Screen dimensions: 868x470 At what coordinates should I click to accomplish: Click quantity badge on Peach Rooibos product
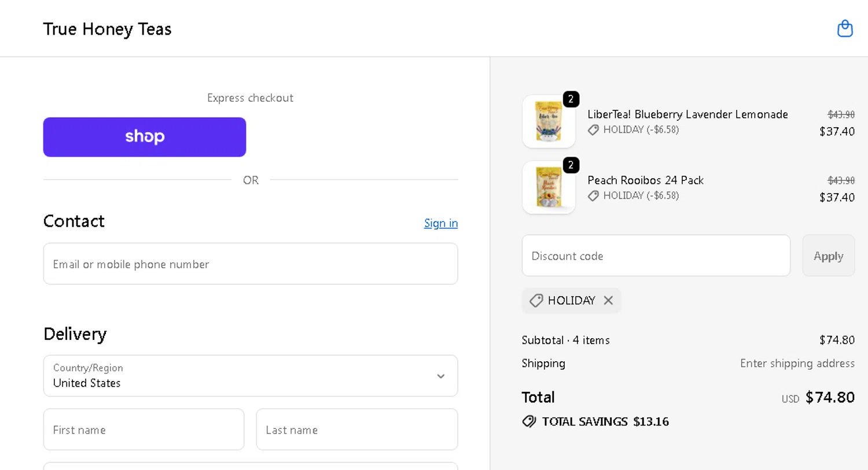pyautogui.click(x=571, y=165)
